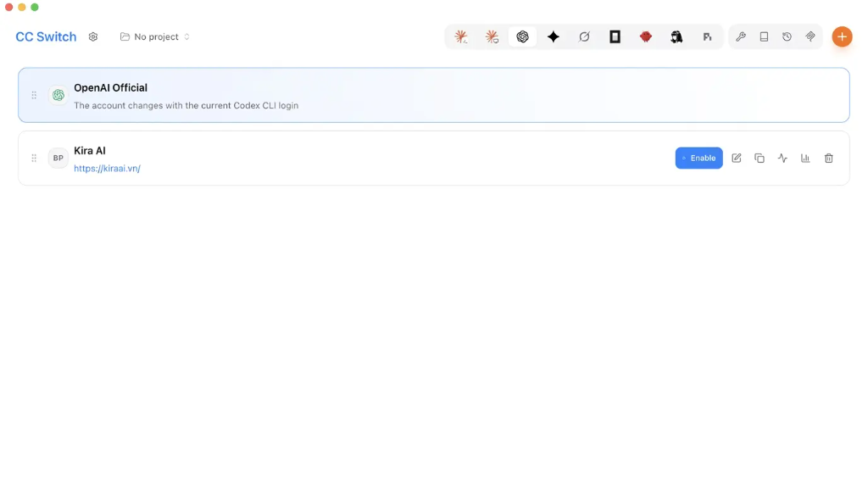Image resolution: width=868 pixels, height=484 pixels.
Task: Open settings gear next to CC Switch
Action: [93, 36]
